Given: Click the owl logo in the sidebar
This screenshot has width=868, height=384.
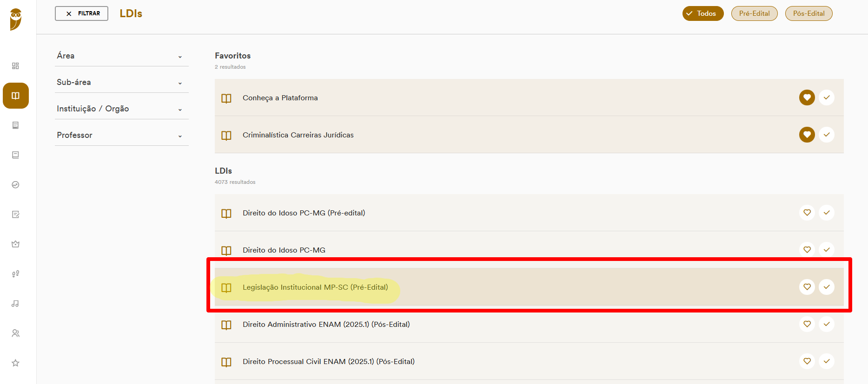Looking at the screenshot, I should coord(16,19).
